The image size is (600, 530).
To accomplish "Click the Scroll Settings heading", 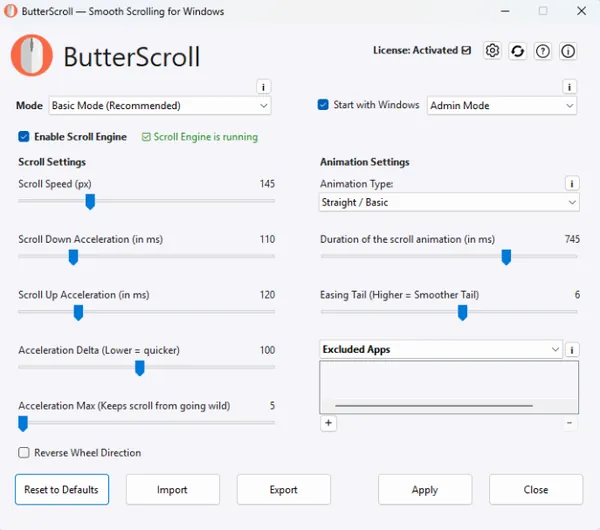I will (52, 162).
